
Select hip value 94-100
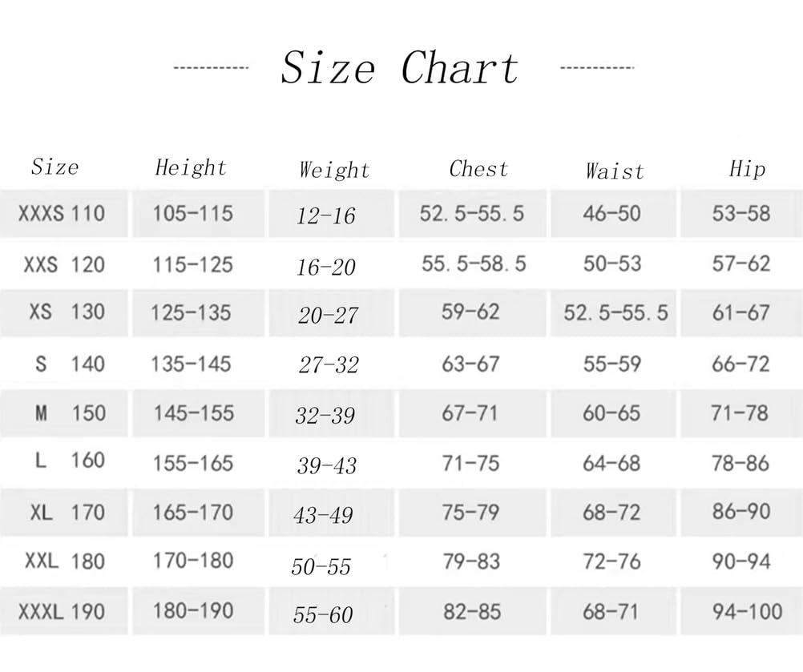747,612
